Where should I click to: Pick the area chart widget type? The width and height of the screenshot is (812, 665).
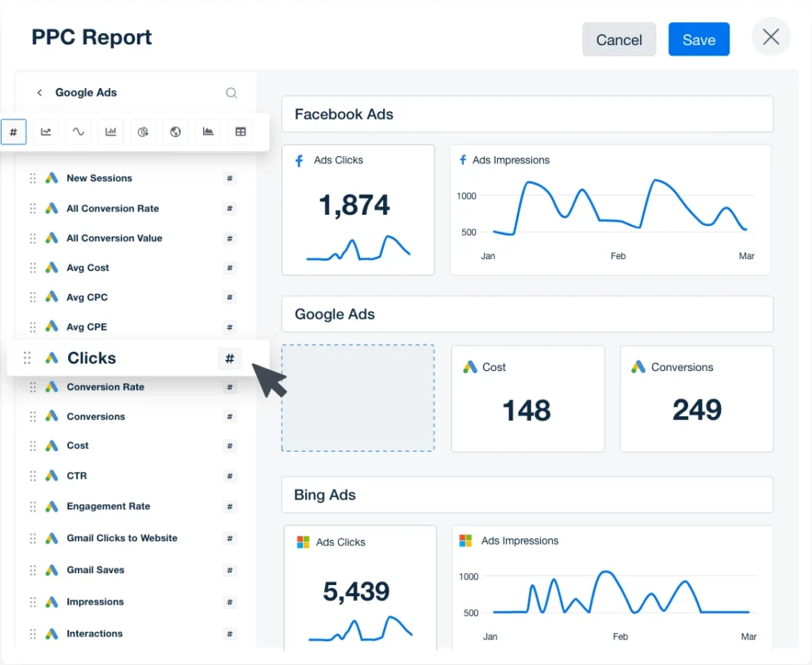click(208, 132)
